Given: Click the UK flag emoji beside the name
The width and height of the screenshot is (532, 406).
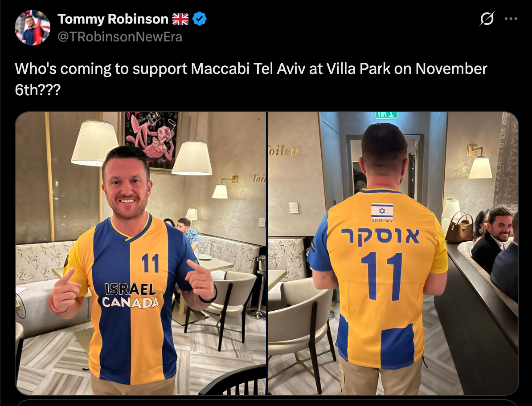Looking at the screenshot, I should [x=180, y=19].
